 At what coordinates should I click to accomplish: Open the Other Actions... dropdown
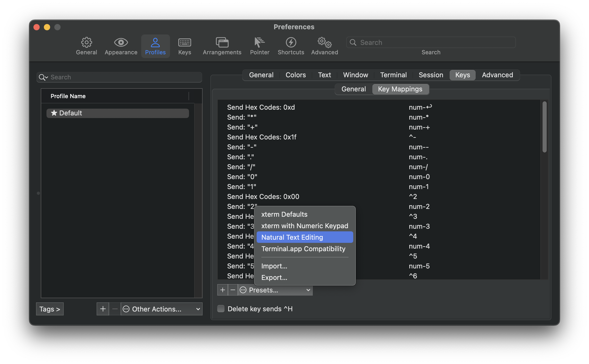pyautogui.click(x=162, y=309)
